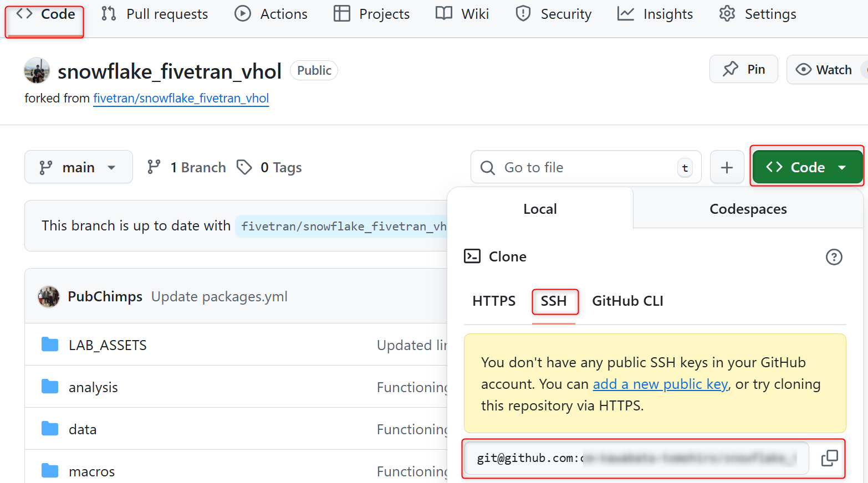Click the Public visibility badge

pos(314,70)
